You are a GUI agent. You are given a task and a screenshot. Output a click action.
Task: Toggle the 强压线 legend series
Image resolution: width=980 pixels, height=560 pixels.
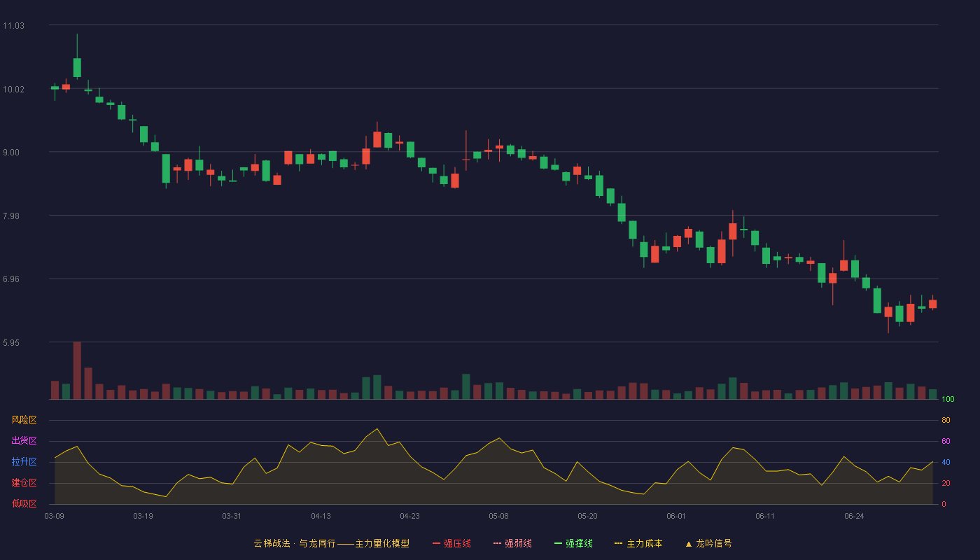coord(451,543)
